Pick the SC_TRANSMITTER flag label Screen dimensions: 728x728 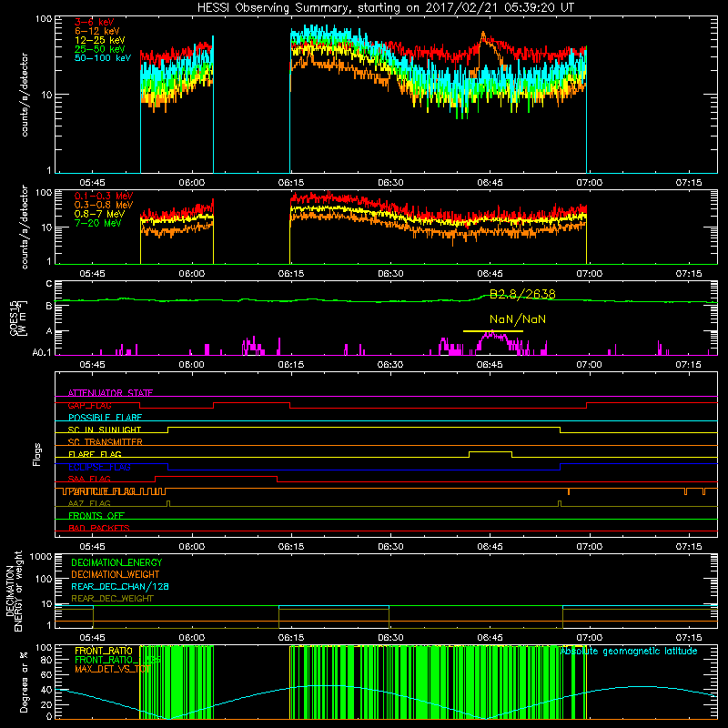[x=105, y=442]
